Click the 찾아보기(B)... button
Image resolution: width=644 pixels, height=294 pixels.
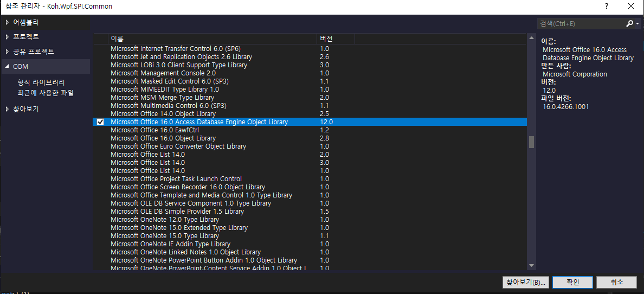[x=526, y=282]
